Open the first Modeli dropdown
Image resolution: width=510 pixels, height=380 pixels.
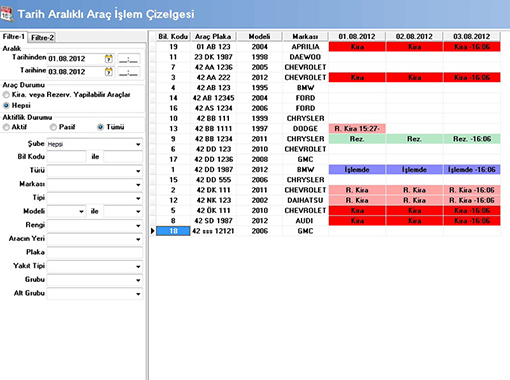point(81,211)
